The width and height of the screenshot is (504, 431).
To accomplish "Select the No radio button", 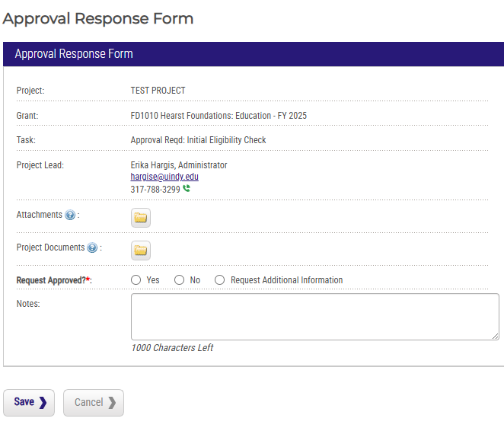I will pyautogui.click(x=180, y=280).
